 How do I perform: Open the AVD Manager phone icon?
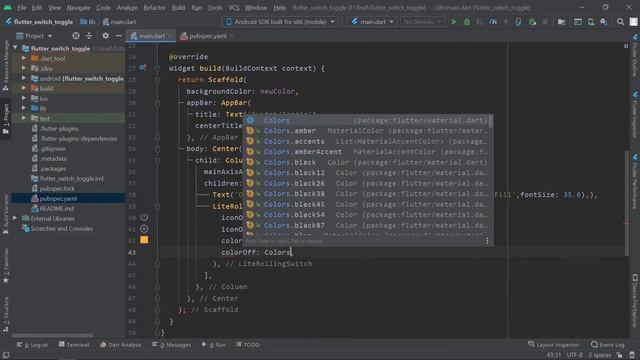(591, 22)
